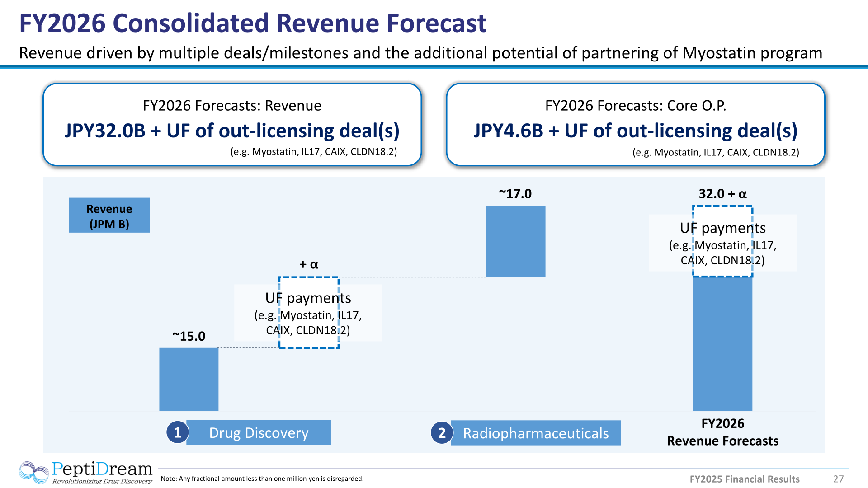Image resolution: width=868 pixels, height=488 pixels.
Task: Click the Radiopharmaceuticals ~17.0 solid bar
Action: click(x=516, y=242)
